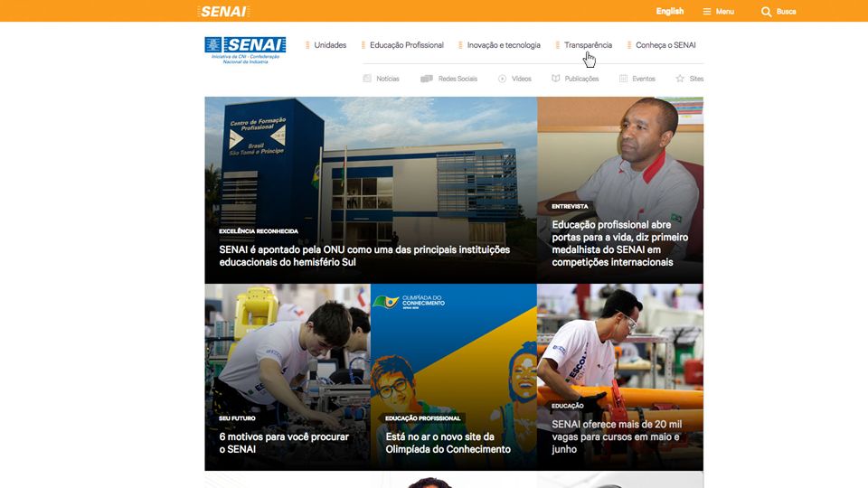
Task: Open the Entrevista medalhista article thumbnail
Action: point(620,191)
